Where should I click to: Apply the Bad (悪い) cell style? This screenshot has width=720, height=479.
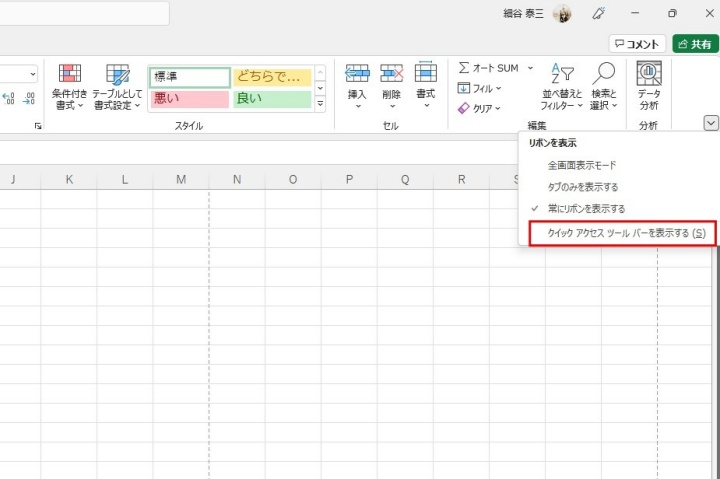[x=190, y=99]
